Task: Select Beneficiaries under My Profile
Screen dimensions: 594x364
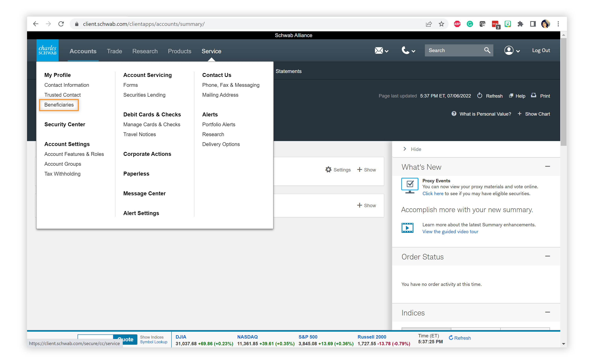Action: tap(59, 105)
